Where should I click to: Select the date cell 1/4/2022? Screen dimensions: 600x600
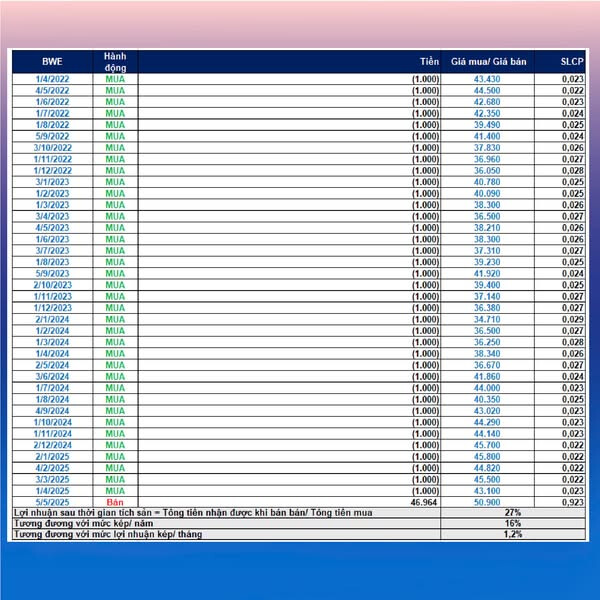coord(52,79)
